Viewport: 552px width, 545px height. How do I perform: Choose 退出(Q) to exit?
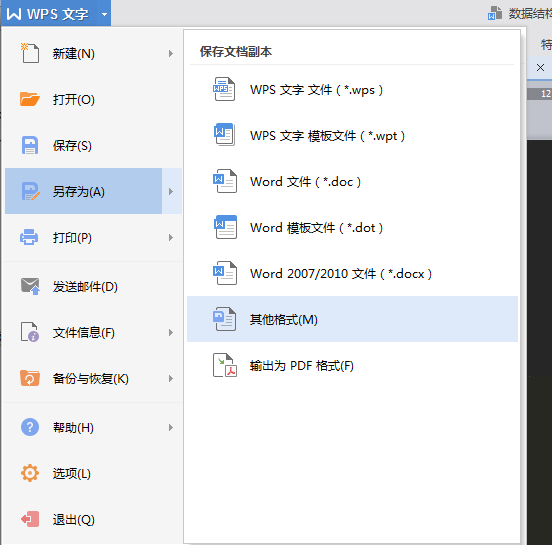point(93,519)
